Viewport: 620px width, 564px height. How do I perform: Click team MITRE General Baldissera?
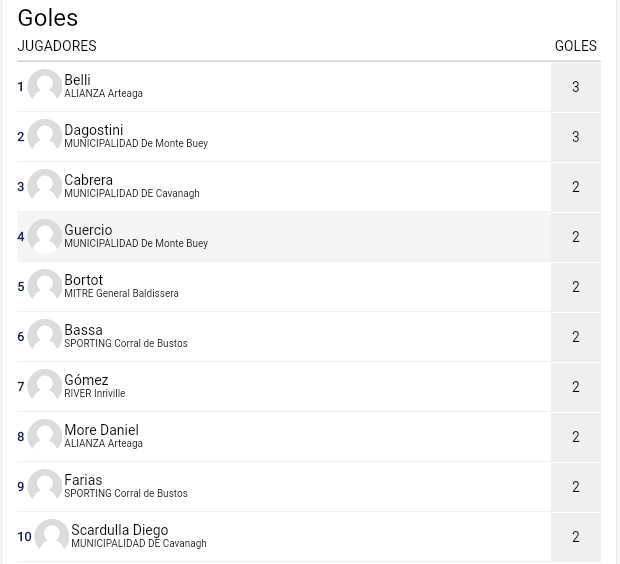(121, 293)
